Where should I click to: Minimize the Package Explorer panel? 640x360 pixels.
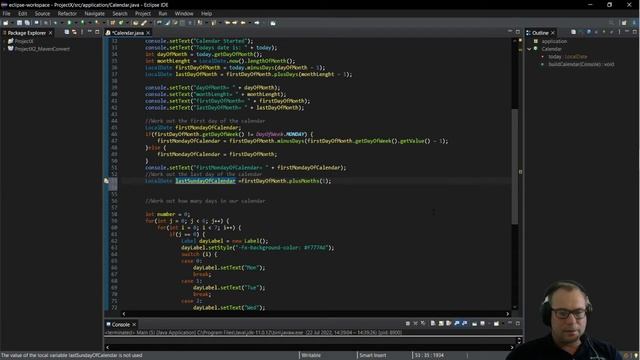(x=89, y=31)
